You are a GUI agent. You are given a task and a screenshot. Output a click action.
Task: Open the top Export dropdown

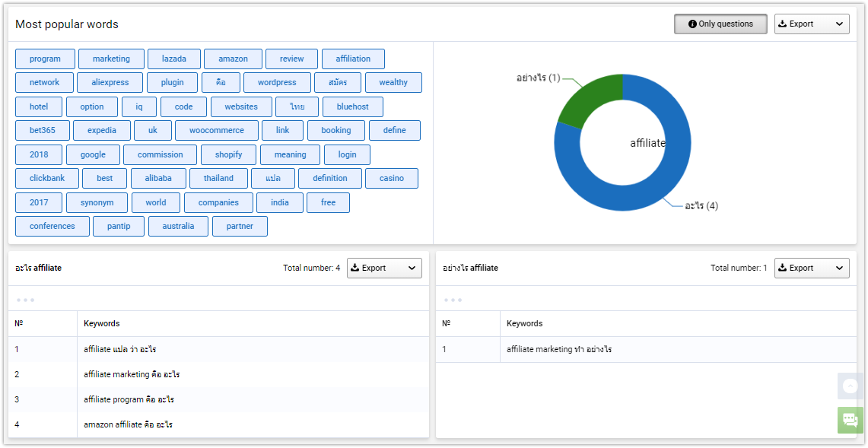pyautogui.click(x=812, y=24)
